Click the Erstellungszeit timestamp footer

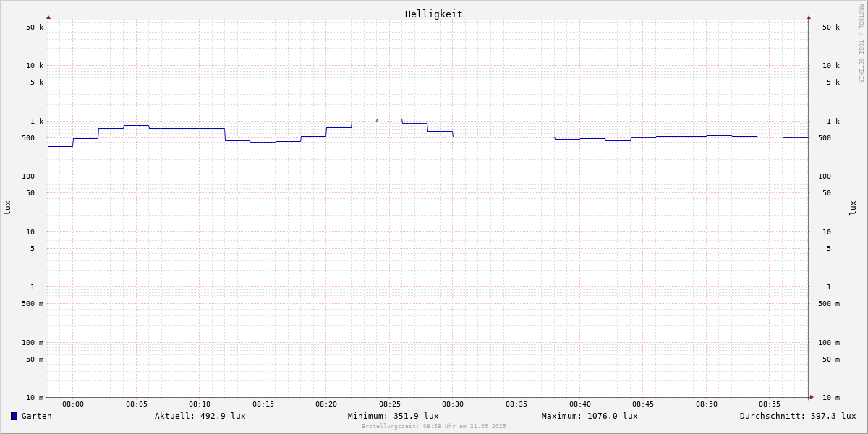[434, 427]
